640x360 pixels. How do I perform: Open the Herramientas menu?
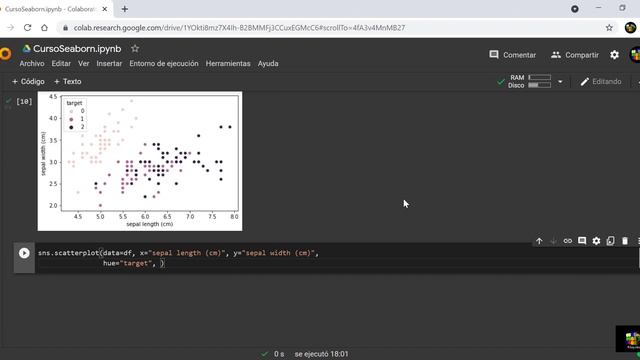pyautogui.click(x=228, y=64)
